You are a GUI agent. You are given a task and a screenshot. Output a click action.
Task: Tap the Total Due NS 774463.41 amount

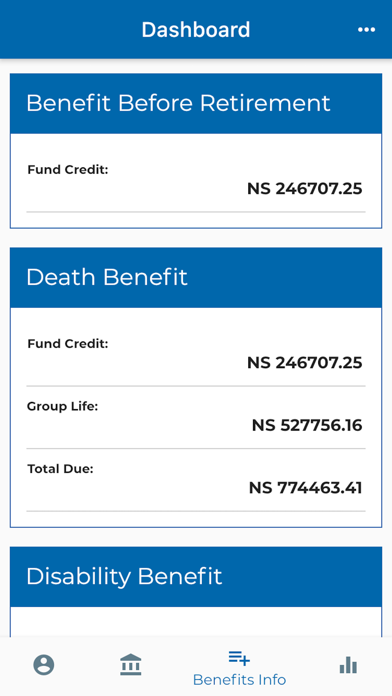click(305, 488)
